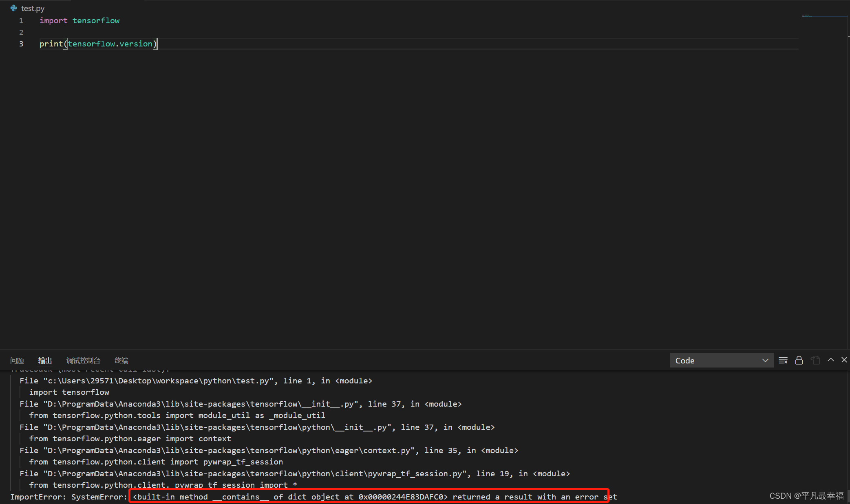Image resolution: width=850 pixels, height=504 pixels.
Task: Toggle the output scroll lock icon
Action: click(x=799, y=360)
